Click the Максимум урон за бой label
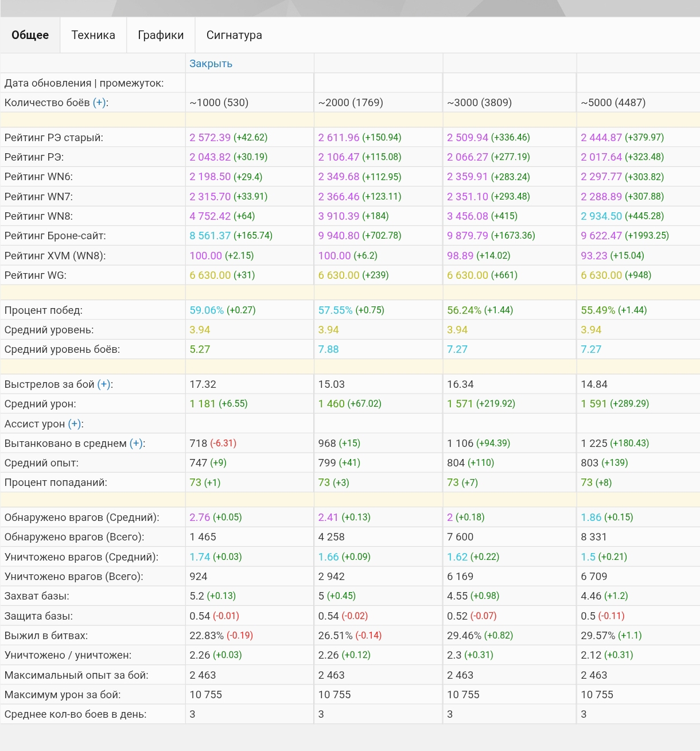Viewport: 700px width, 751px height. point(63,695)
